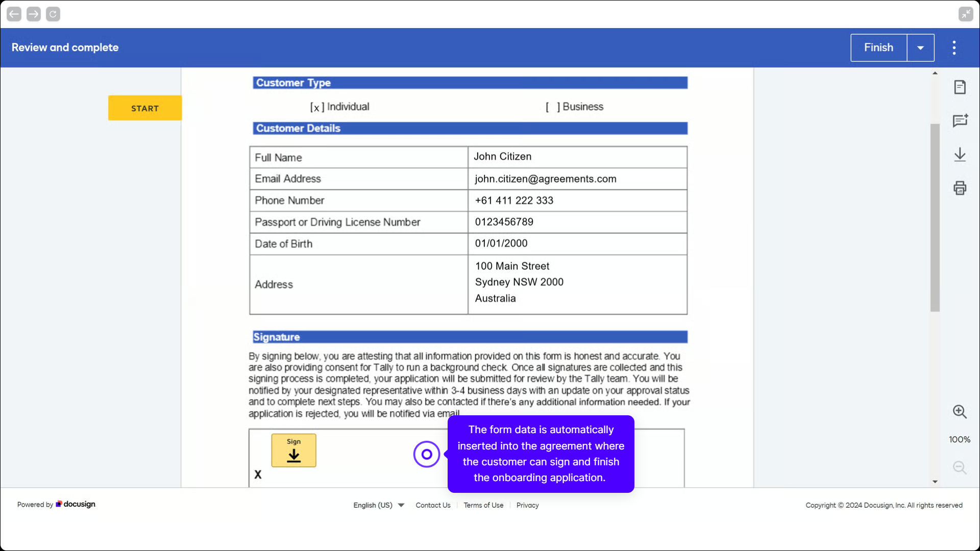Click the add comment icon
Image resolution: width=980 pixels, height=551 pixels.
click(960, 121)
